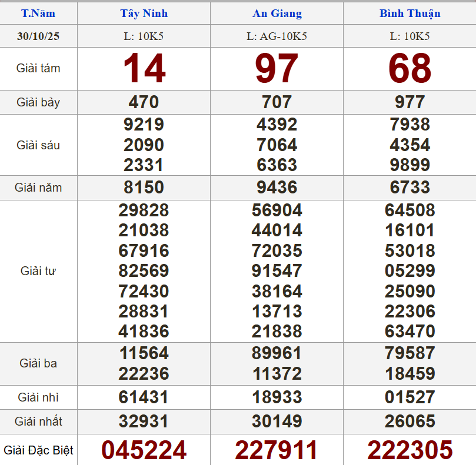Image resolution: width=476 pixels, height=465 pixels.
Task: Select the 30/10/25 date cell
Action: coord(38,36)
